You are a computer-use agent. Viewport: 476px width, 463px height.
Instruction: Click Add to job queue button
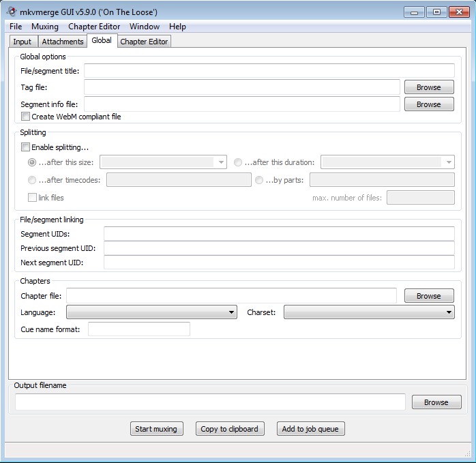310,429
